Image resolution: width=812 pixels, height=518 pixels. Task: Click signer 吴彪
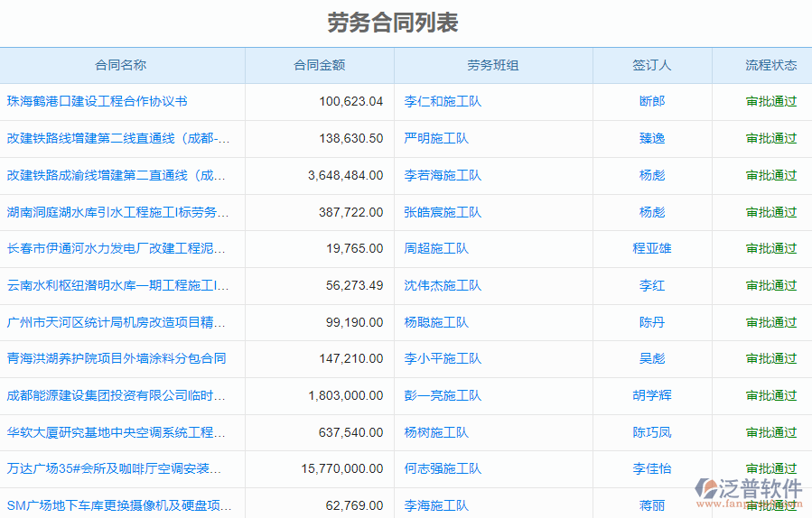pos(652,358)
